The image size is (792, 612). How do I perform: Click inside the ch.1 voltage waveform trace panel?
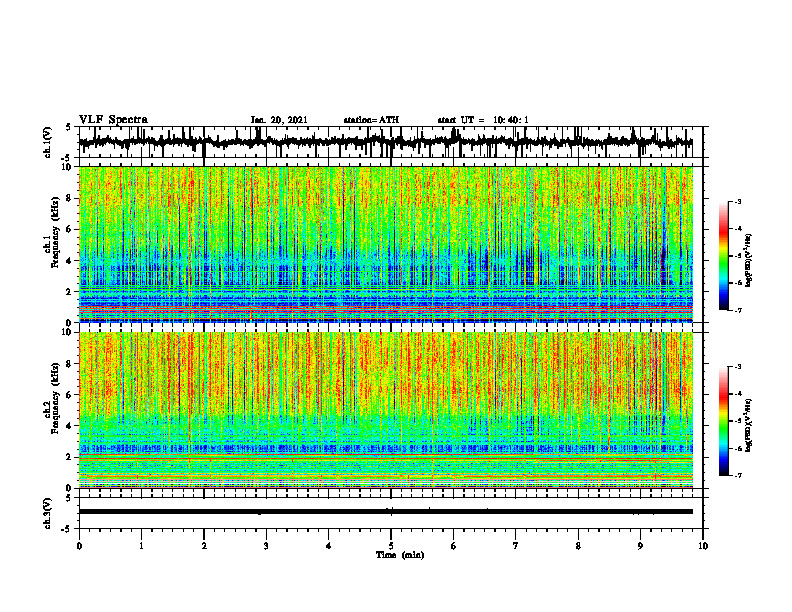[390, 142]
